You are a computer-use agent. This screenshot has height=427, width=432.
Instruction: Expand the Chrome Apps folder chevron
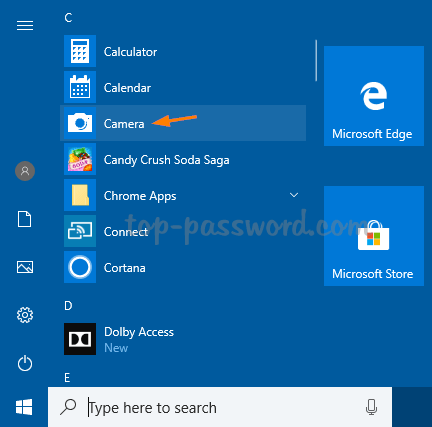[294, 195]
